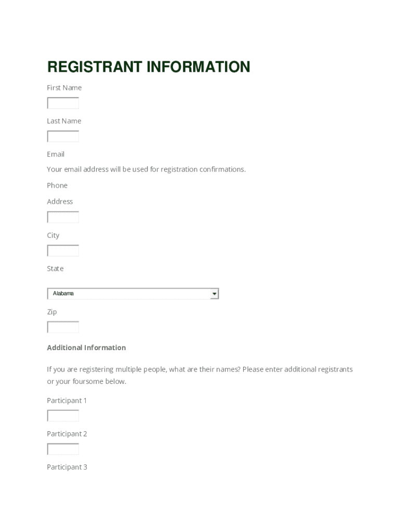The height and width of the screenshot is (532, 400).
Task: Focus the Last Name text box
Action: tap(63, 137)
